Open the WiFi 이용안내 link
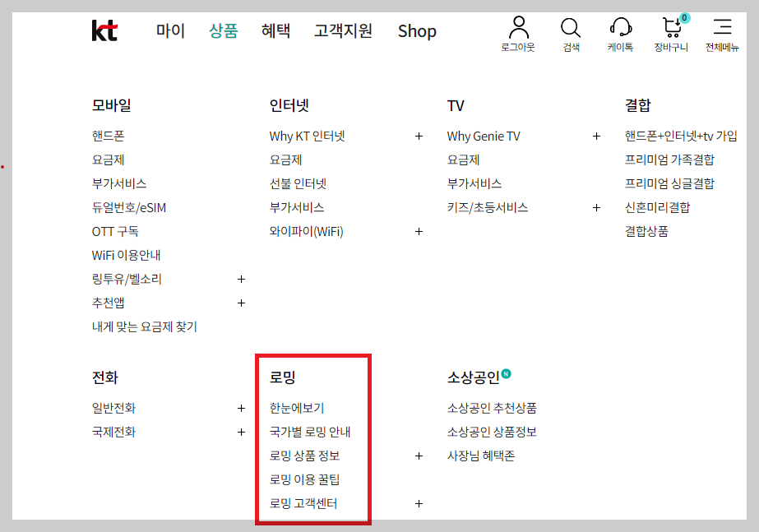This screenshot has height=532, width=759. coord(126,255)
